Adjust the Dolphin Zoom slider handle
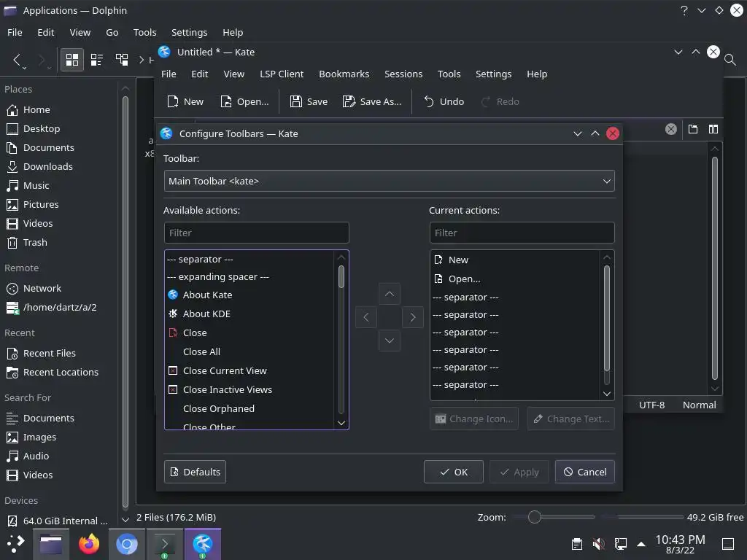 point(535,517)
